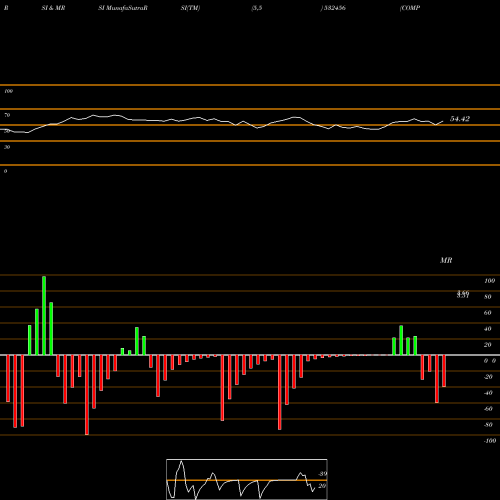Click the RSI axis label 70
The image size is (500, 500).
point(7,115)
